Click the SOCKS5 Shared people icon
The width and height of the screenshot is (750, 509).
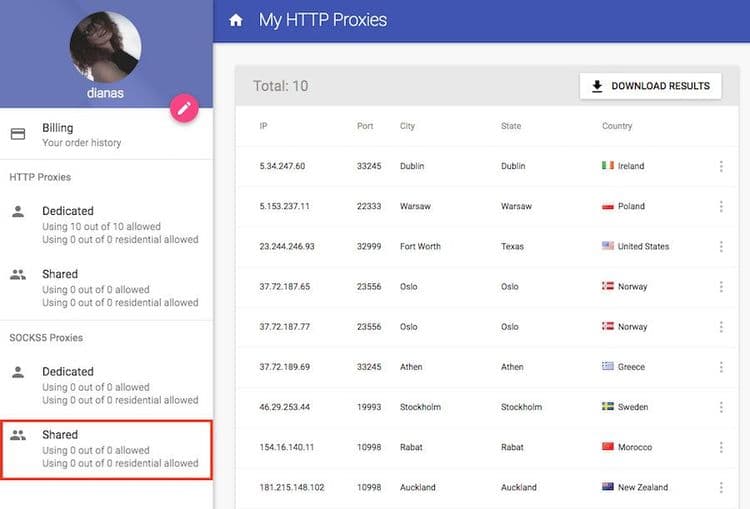click(18, 435)
